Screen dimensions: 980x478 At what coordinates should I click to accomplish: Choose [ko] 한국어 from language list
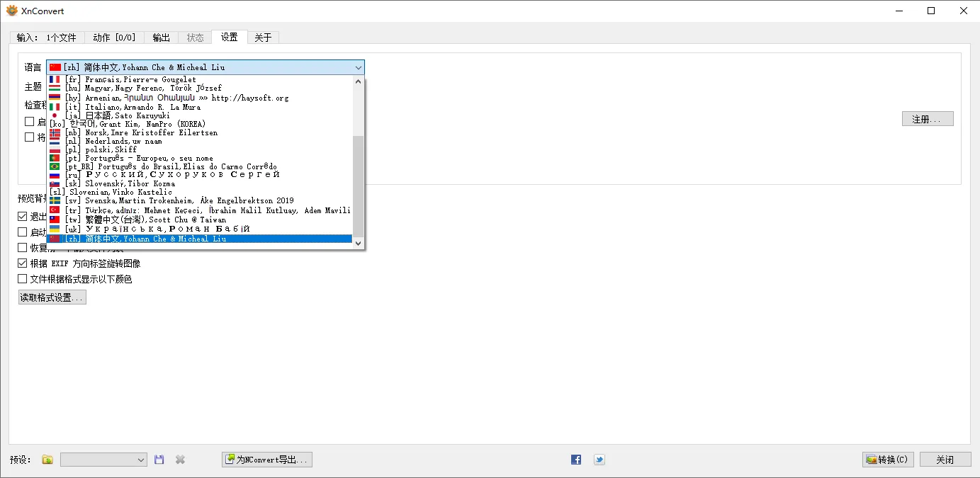(200, 124)
